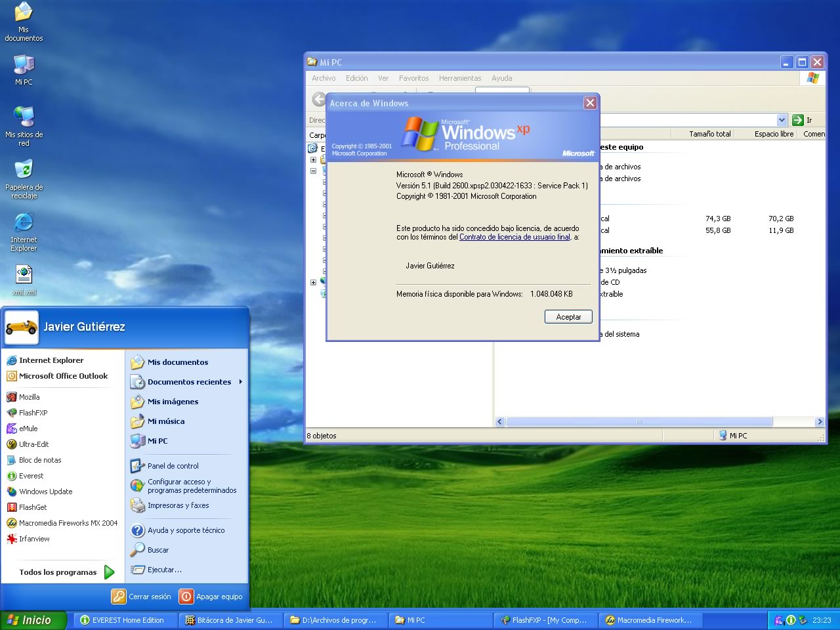Image resolution: width=840 pixels, height=630 pixels.
Task: Click Apagar equipo button
Action: click(211, 597)
